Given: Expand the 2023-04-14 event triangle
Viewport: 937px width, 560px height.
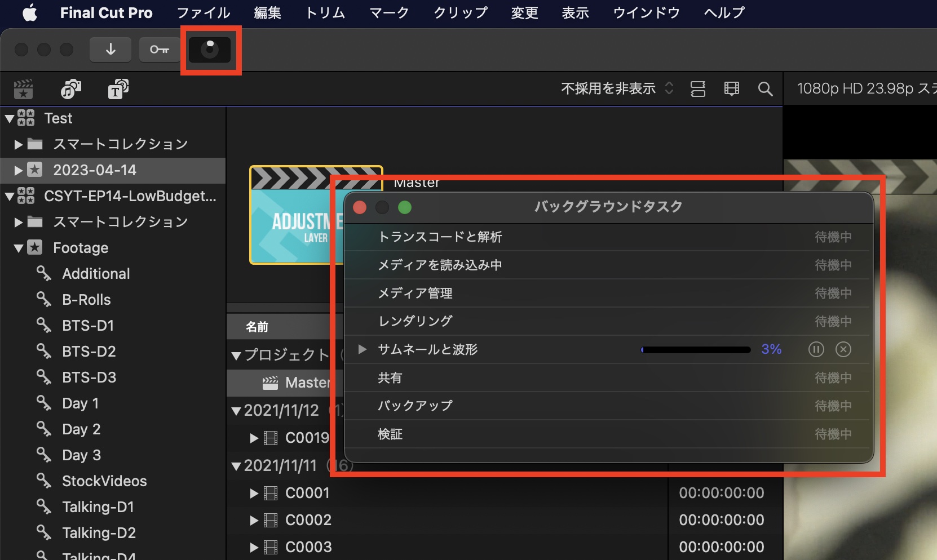Looking at the screenshot, I should 18,170.
